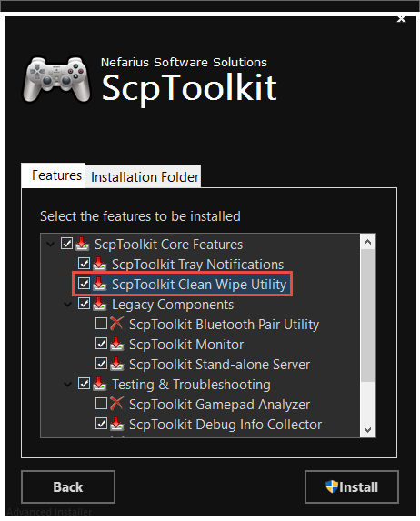Select the ScpToolkit Monitor label

186,345
